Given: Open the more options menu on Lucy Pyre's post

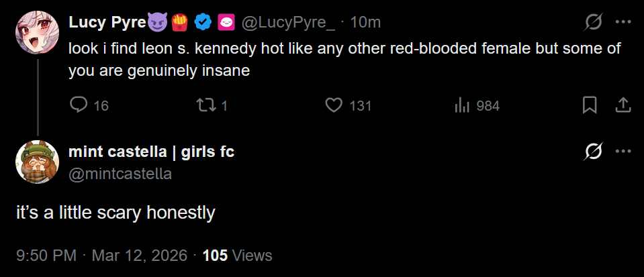Looking at the screenshot, I should point(623,22).
